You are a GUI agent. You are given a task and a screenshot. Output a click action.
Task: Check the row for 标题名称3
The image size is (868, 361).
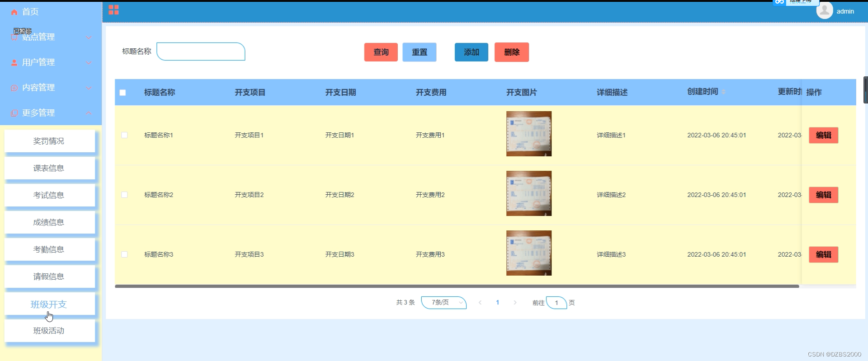124,254
